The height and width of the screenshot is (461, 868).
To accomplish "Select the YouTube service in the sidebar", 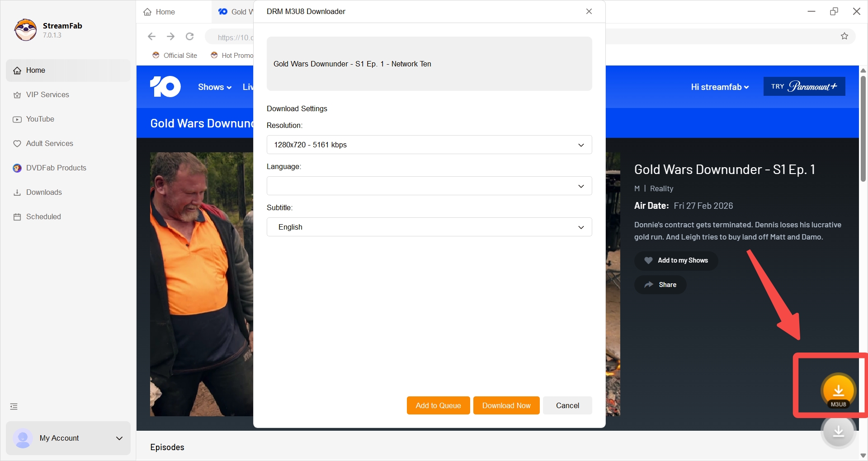I will pyautogui.click(x=40, y=119).
